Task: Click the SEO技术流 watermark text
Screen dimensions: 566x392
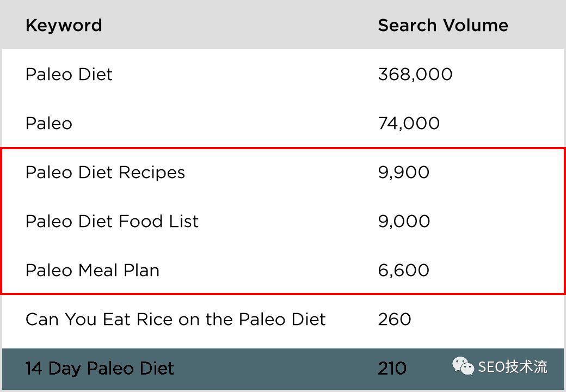Action: 513,367
